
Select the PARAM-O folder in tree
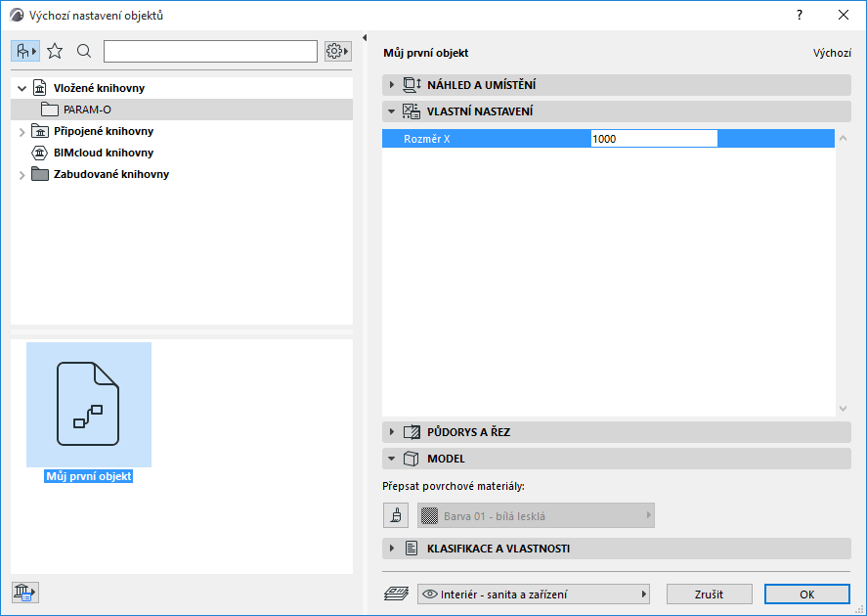pyautogui.click(x=88, y=109)
